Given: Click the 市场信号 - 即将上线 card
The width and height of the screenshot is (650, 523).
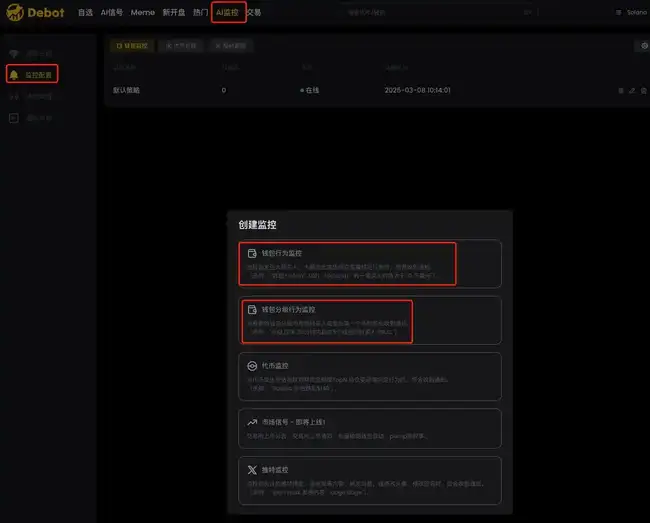Looking at the screenshot, I should pos(370,429).
